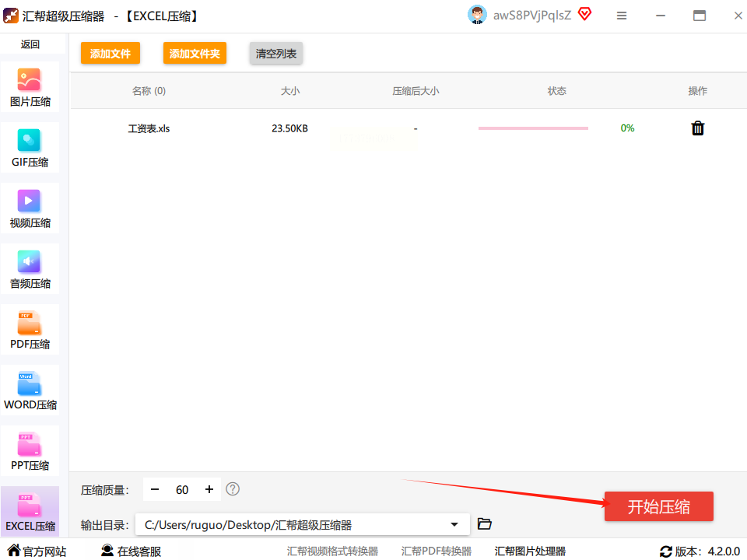Open the hamburger menu in title bar

coord(622,16)
